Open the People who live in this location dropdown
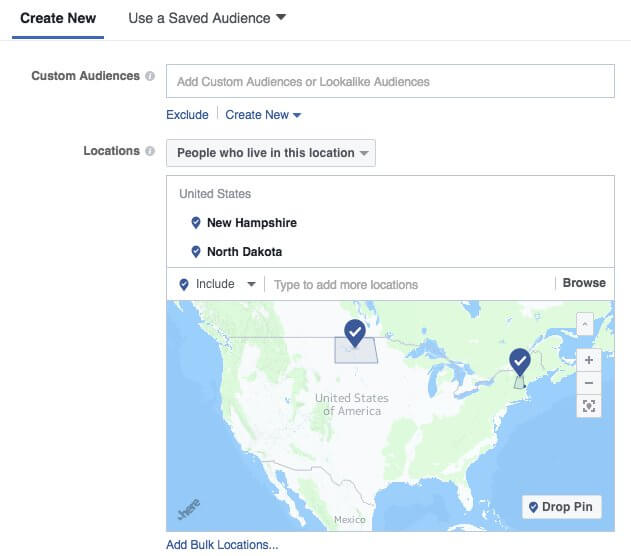Viewport: 631px width, 556px height. [272, 153]
